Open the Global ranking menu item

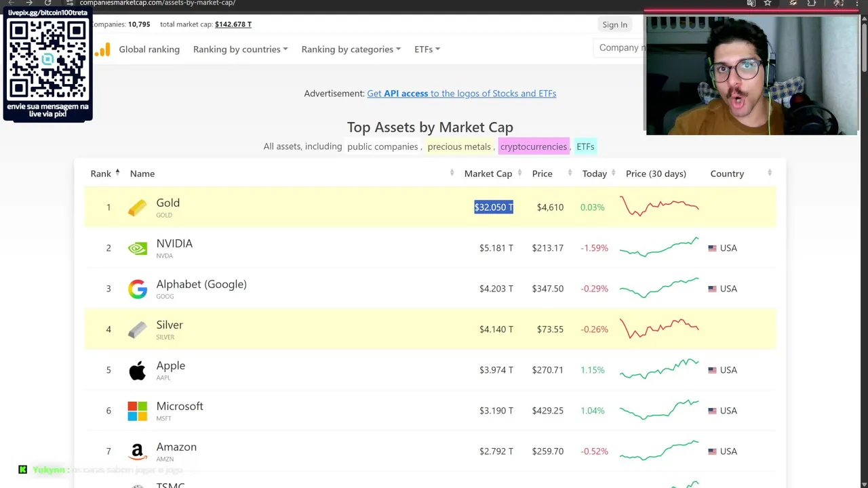tap(149, 49)
